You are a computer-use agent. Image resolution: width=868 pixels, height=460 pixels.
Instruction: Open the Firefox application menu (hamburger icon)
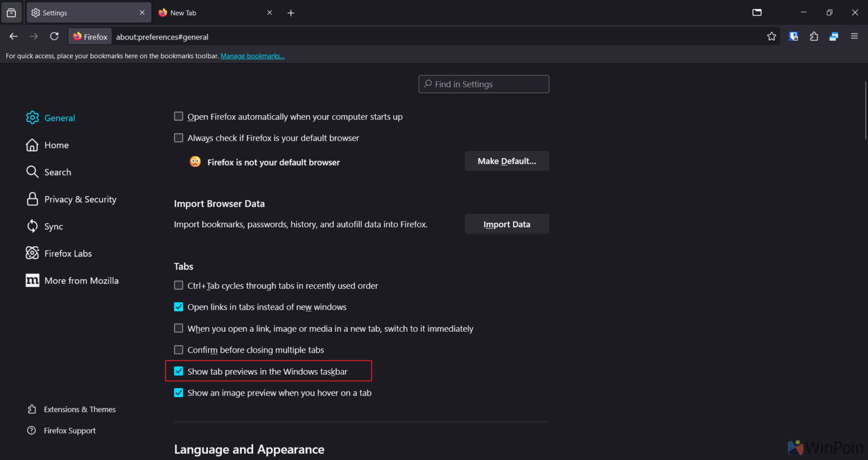click(854, 36)
